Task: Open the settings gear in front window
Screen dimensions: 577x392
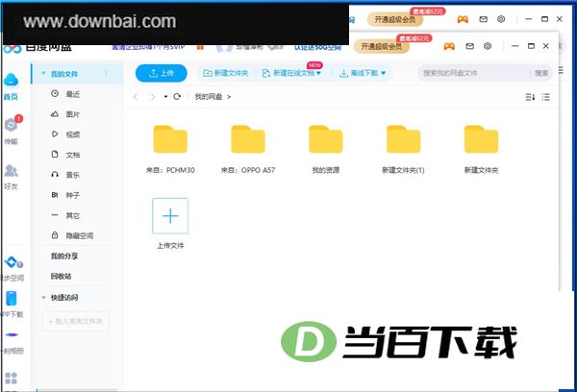Action: pos(488,46)
